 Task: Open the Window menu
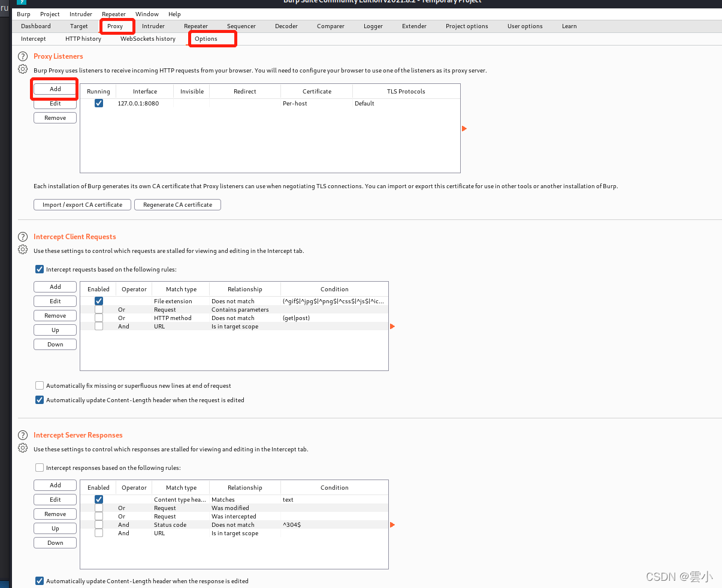tap(147, 14)
